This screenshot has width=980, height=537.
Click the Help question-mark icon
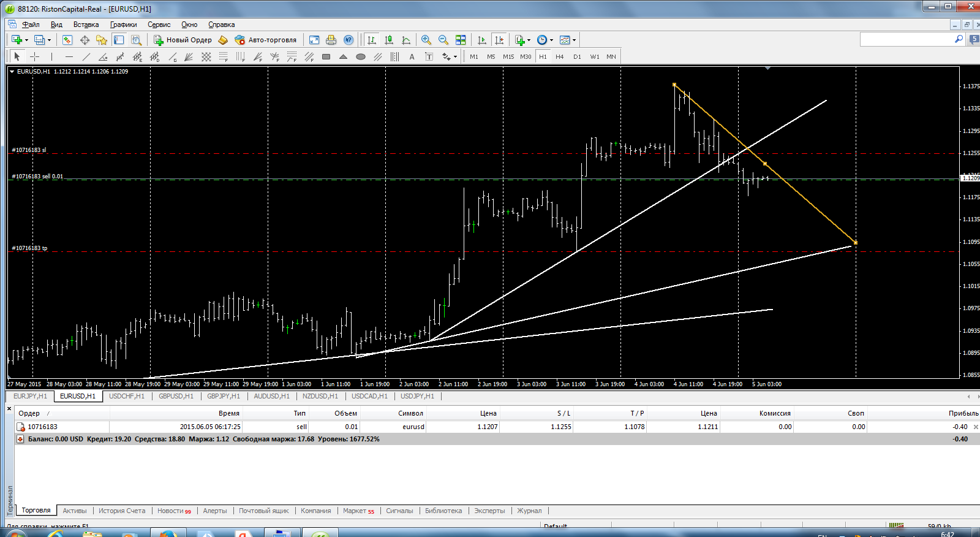(x=349, y=40)
